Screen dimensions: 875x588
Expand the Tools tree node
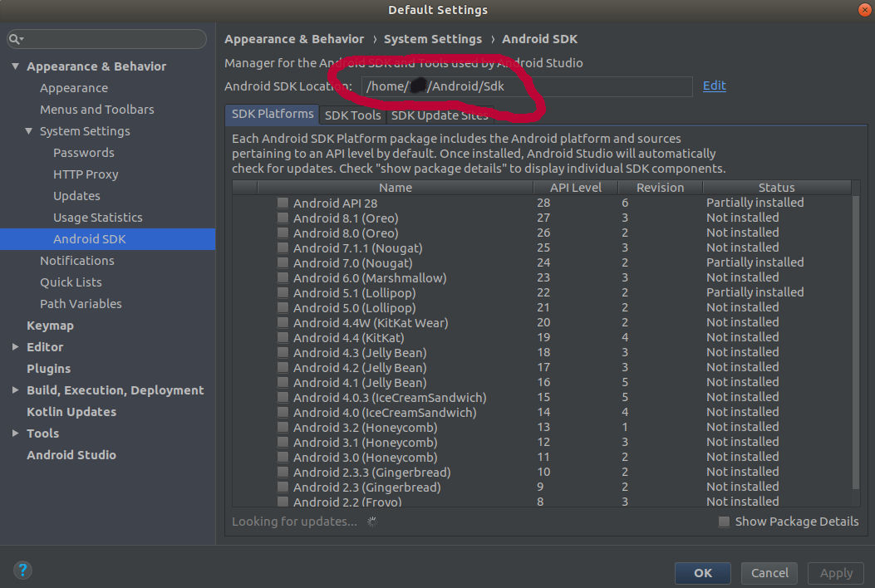pos(15,434)
